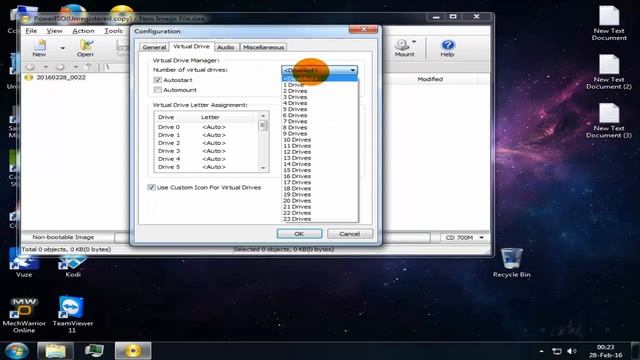The height and width of the screenshot is (360, 640).
Task: Open the CD 700M media type dropdown
Action: coord(482,238)
